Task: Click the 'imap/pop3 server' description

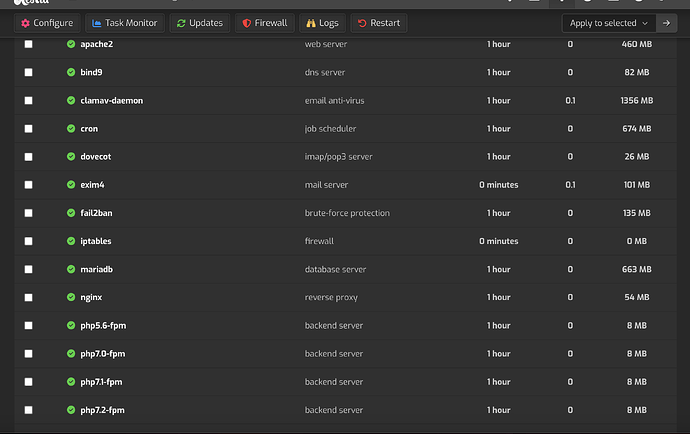Action: pyautogui.click(x=339, y=157)
